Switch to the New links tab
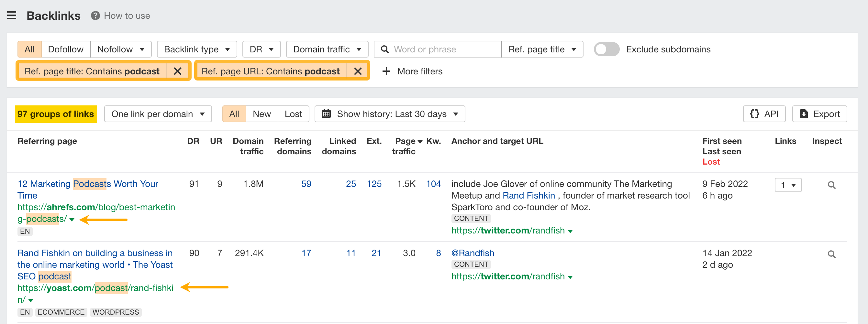The image size is (868, 324). 262,114
